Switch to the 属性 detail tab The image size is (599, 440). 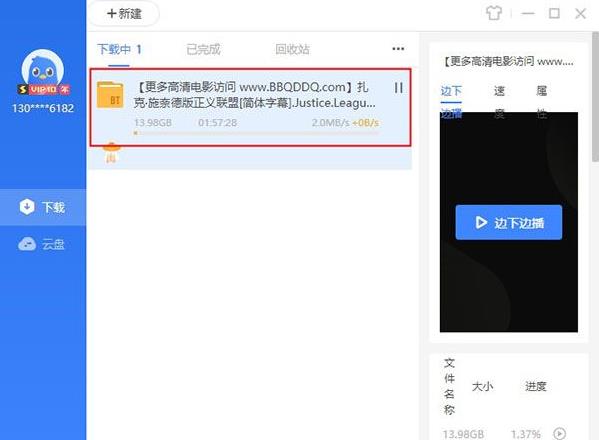[542, 102]
